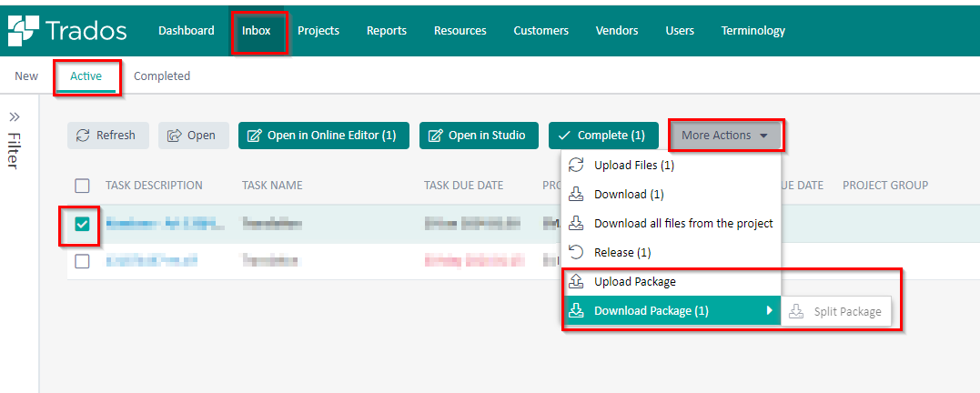The width and height of the screenshot is (980, 393).
Task: Switch to the Completed tab
Action: 162,76
